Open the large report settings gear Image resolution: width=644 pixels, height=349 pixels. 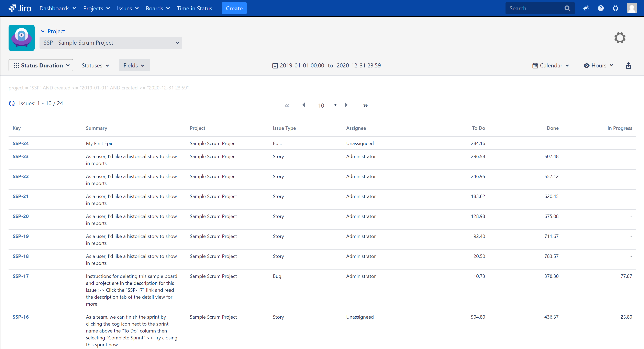[620, 38]
